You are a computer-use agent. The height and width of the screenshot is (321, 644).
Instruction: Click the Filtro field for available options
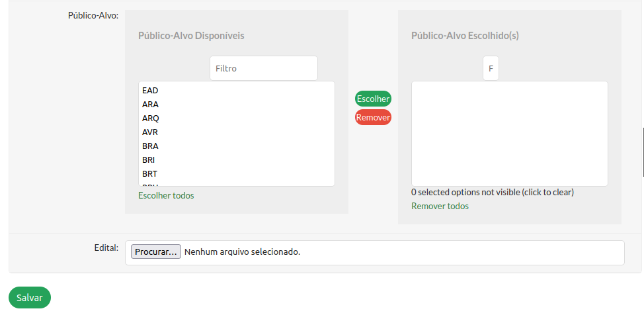point(264,68)
